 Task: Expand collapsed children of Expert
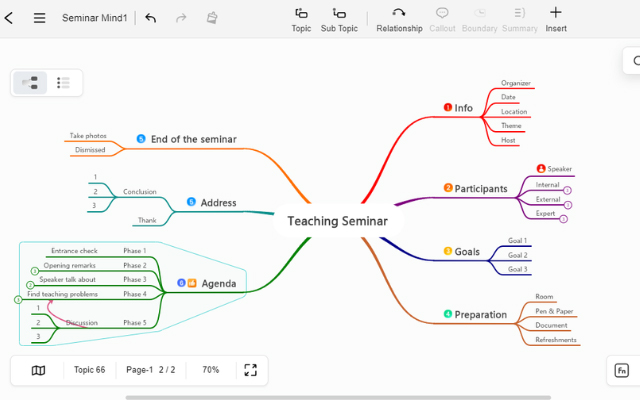(563, 219)
